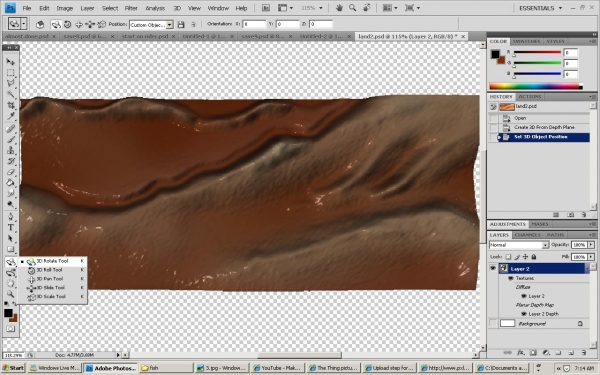The image size is (600, 375).
Task: Toggle Textures visibility eye icon
Action: pyautogui.click(x=510, y=278)
